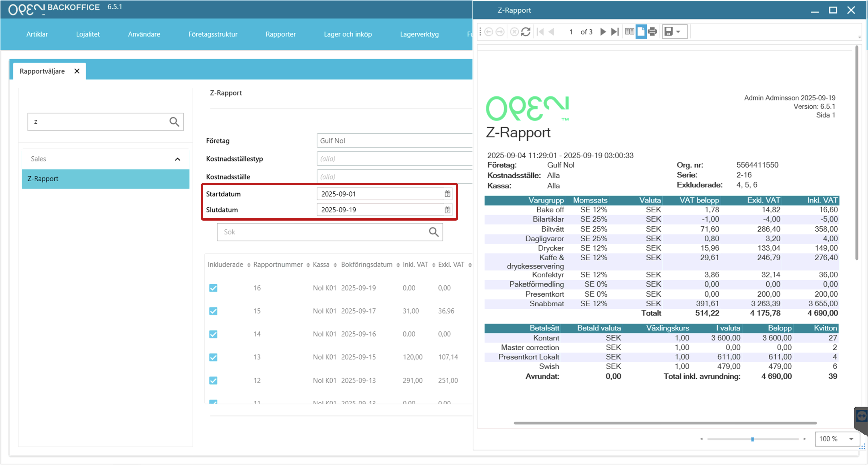The image size is (868, 465).
Task: Sort the list by Bokföringsdatum column
Action: (367, 265)
